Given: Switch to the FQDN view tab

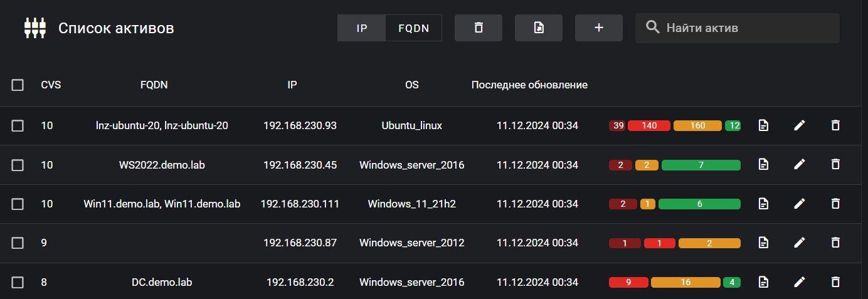Looking at the screenshot, I should 413,28.
